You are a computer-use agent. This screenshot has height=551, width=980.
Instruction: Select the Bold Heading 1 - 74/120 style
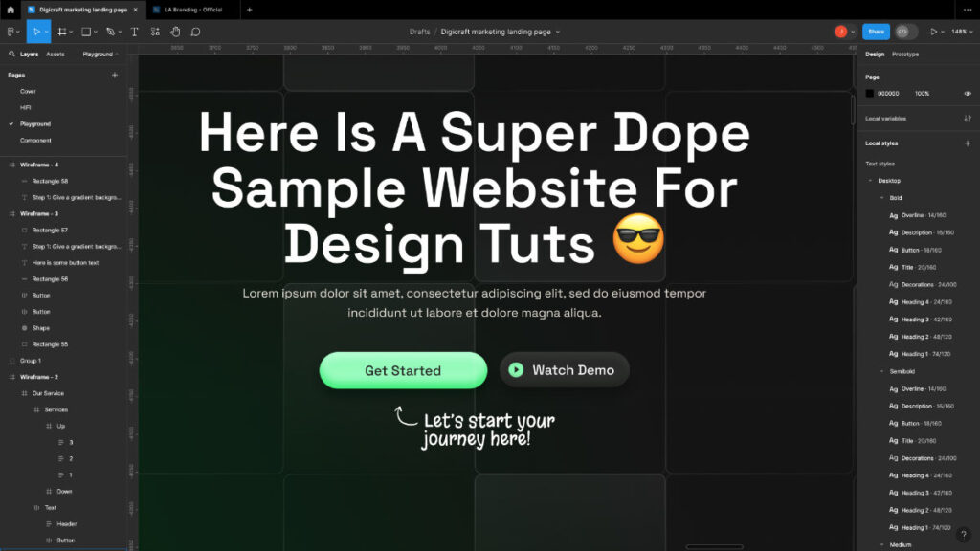(920, 354)
